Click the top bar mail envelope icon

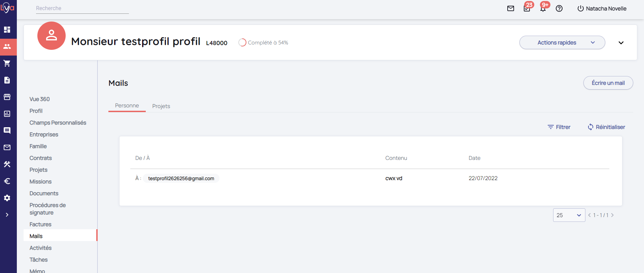click(511, 9)
